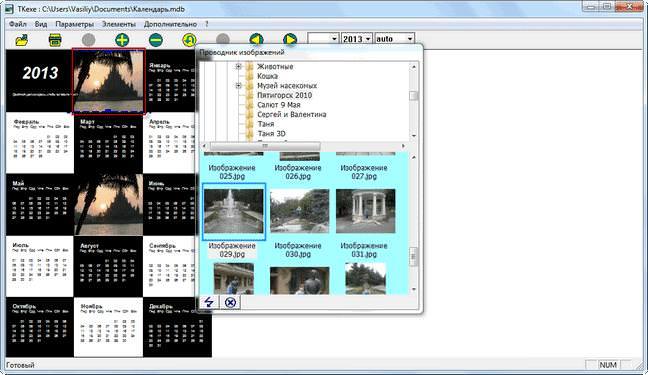Click the green plus add icon

tap(122, 40)
